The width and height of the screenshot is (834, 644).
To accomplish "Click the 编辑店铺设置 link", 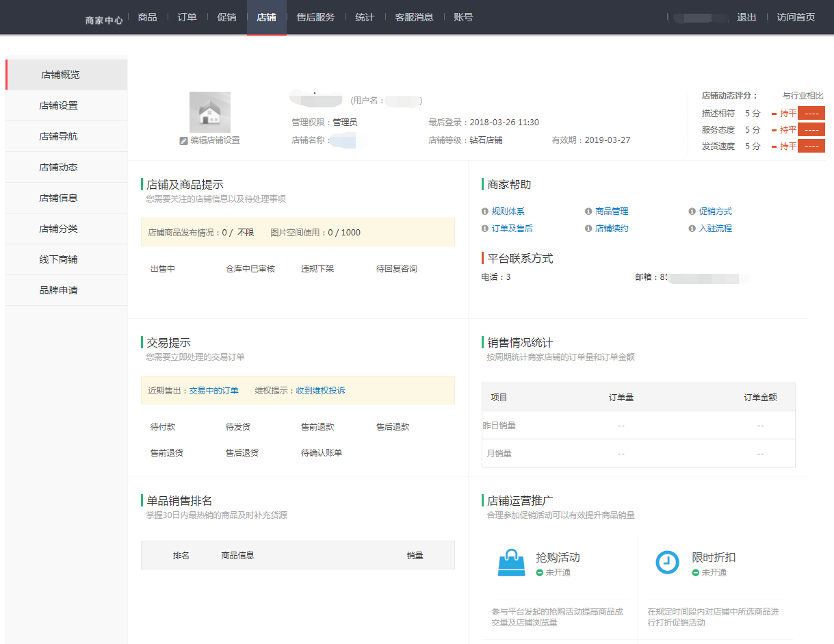I will pyautogui.click(x=215, y=140).
